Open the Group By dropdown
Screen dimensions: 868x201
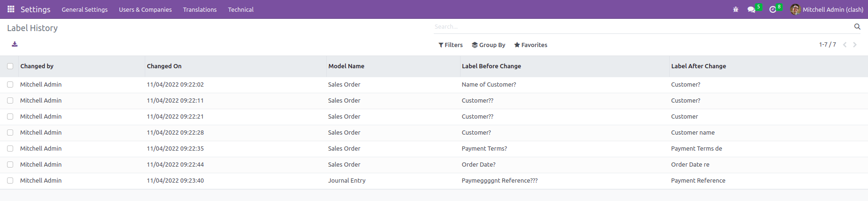point(488,45)
